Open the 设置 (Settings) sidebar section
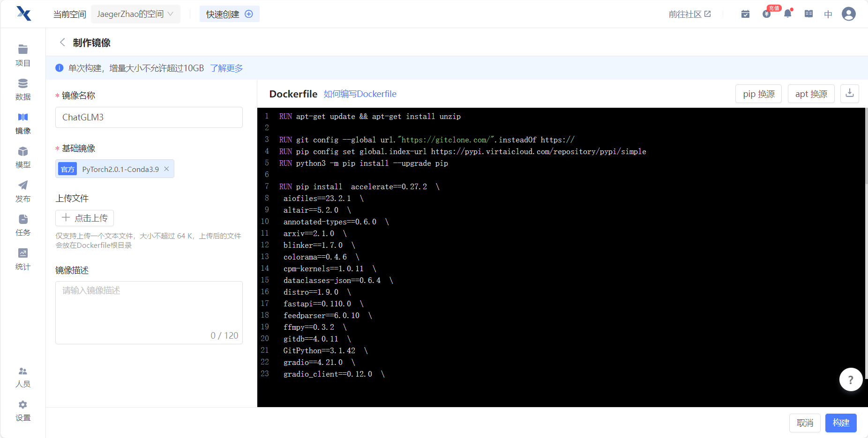 pyautogui.click(x=22, y=411)
